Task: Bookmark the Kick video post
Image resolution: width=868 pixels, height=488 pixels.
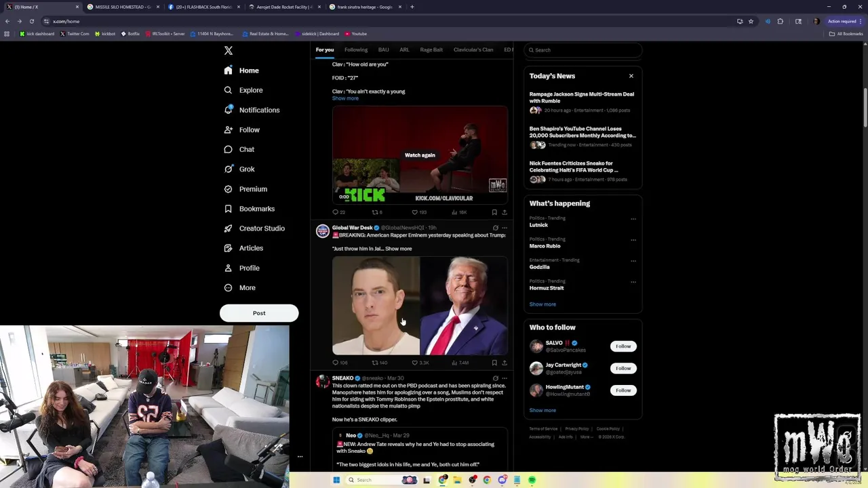Action: (x=494, y=212)
